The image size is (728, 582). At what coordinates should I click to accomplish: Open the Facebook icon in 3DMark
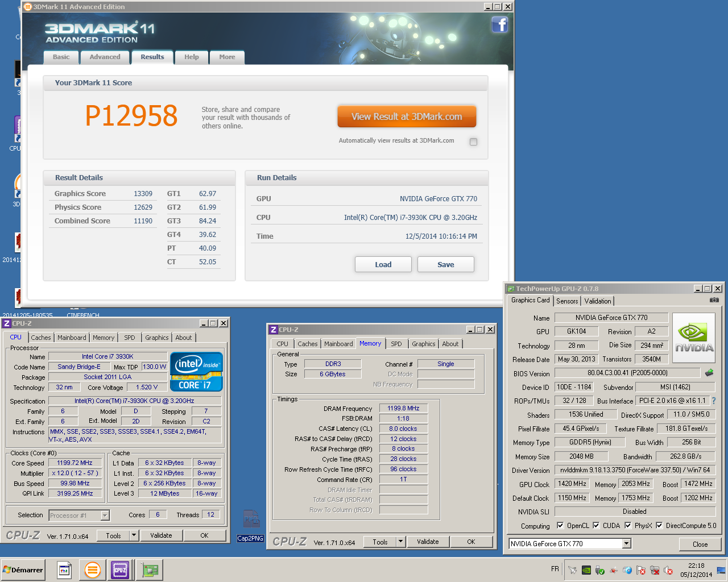(x=499, y=24)
